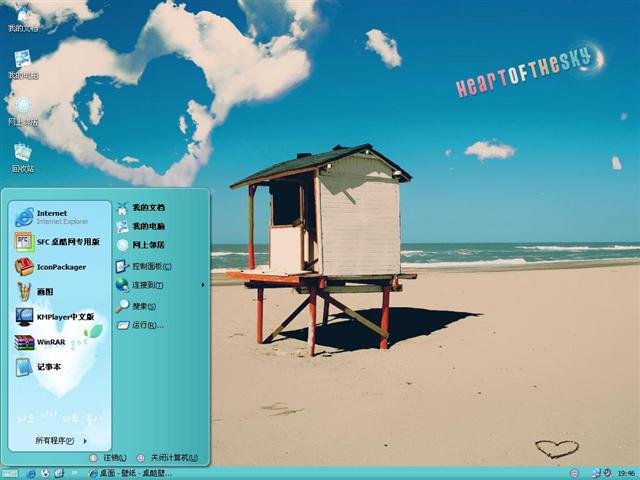Viewport: 640px width, 480px height.
Task: Expand 所有程序 All Programs list
Action: 60,440
